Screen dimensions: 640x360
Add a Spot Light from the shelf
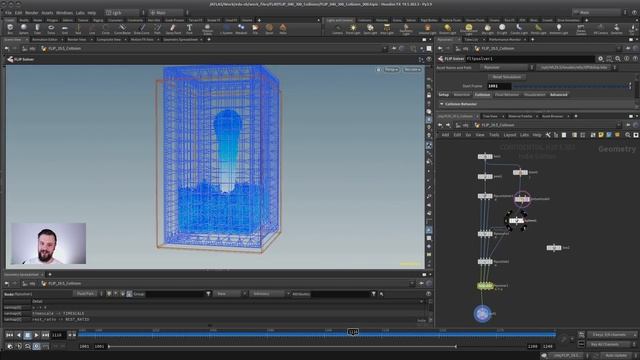coord(370,29)
